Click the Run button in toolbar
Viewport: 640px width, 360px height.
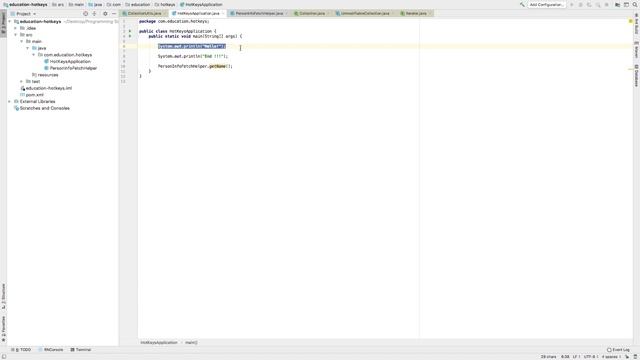[x=572, y=4]
